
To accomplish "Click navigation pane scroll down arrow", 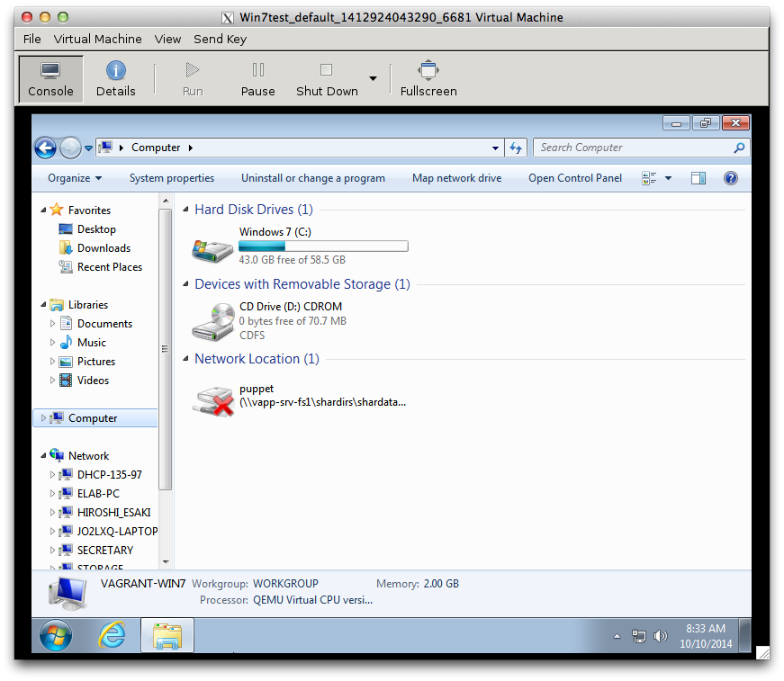I will (166, 562).
